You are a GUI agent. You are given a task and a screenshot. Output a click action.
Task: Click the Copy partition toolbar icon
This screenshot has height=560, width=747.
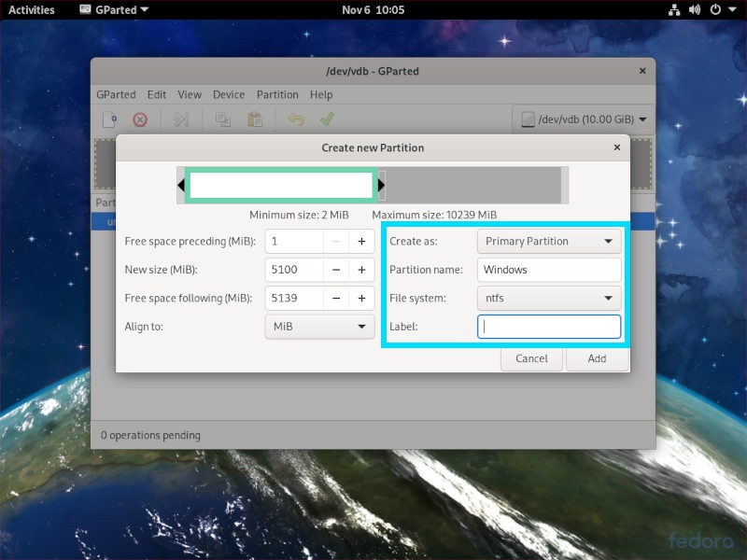pos(222,119)
